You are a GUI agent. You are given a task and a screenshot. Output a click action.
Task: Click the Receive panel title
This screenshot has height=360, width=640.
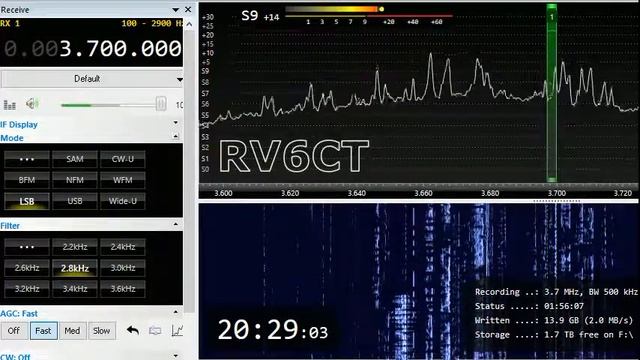(15, 9)
